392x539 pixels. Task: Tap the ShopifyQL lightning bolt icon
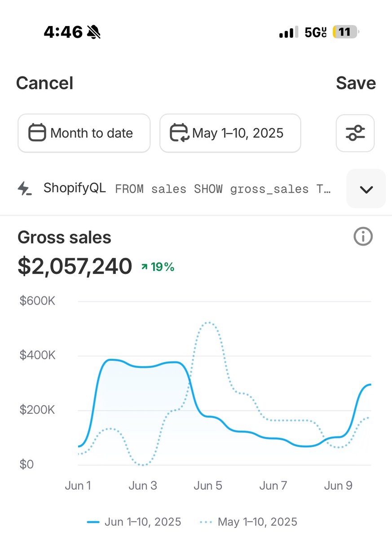24,189
